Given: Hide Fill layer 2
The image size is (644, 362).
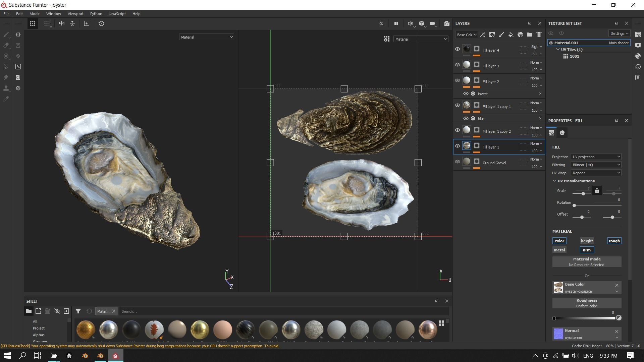Looking at the screenshot, I should (458, 80).
